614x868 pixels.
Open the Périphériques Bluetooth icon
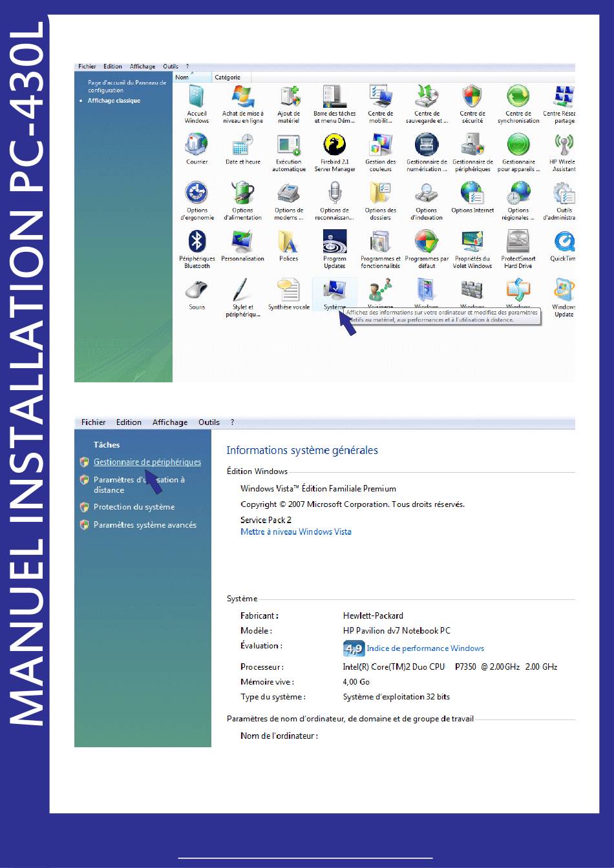[x=197, y=242]
